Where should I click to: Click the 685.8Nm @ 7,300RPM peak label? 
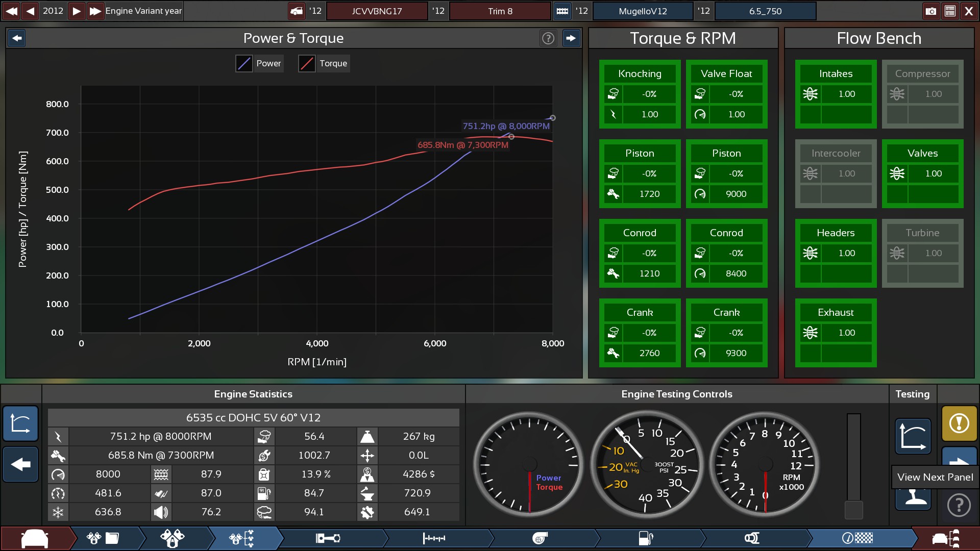(x=463, y=145)
